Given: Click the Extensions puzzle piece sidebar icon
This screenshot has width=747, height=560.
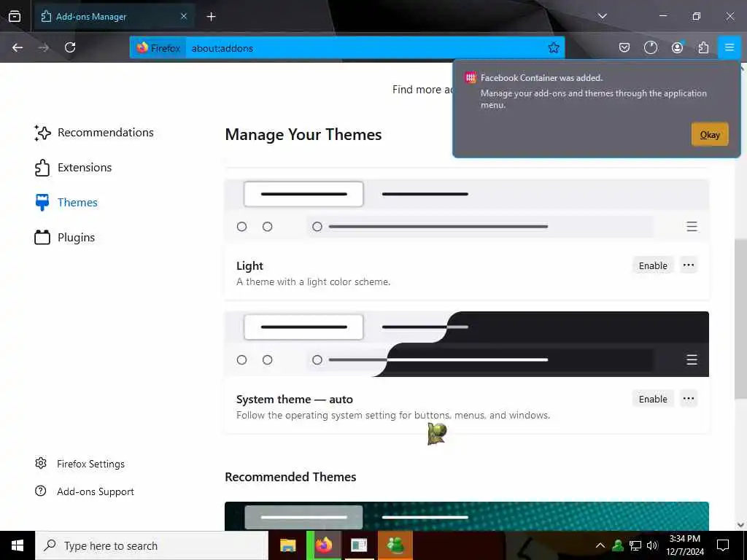Looking at the screenshot, I should point(42,168).
